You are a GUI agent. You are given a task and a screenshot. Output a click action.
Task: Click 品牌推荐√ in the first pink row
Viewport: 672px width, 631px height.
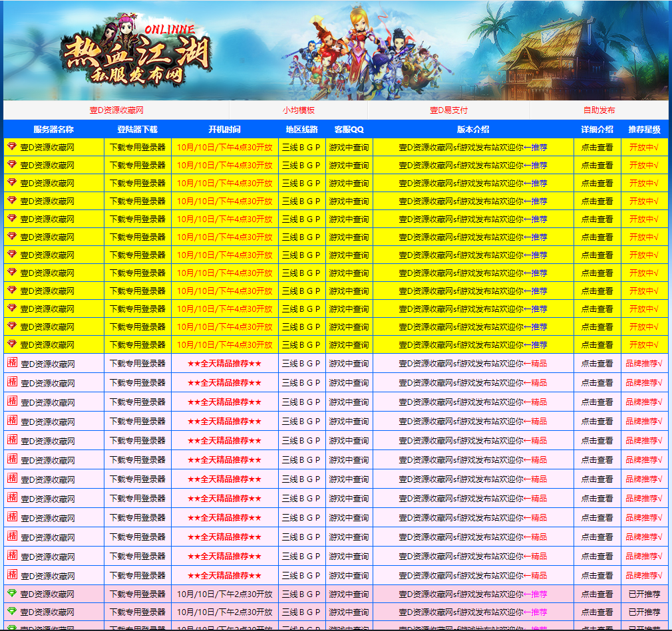(x=644, y=364)
